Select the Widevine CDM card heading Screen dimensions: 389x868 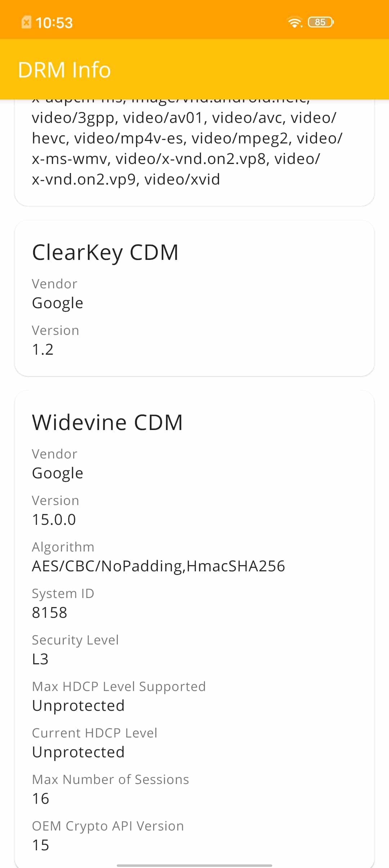[107, 422]
